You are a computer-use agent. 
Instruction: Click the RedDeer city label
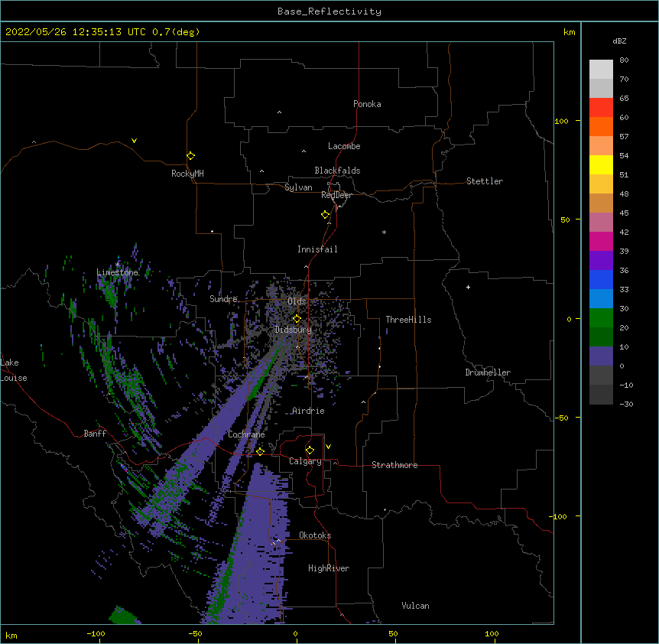(x=336, y=195)
